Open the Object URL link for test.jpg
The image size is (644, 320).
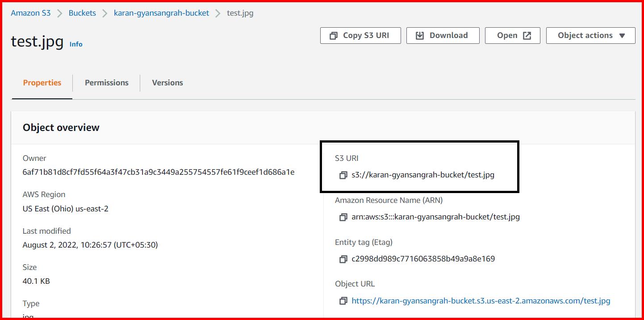coord(481,300)
